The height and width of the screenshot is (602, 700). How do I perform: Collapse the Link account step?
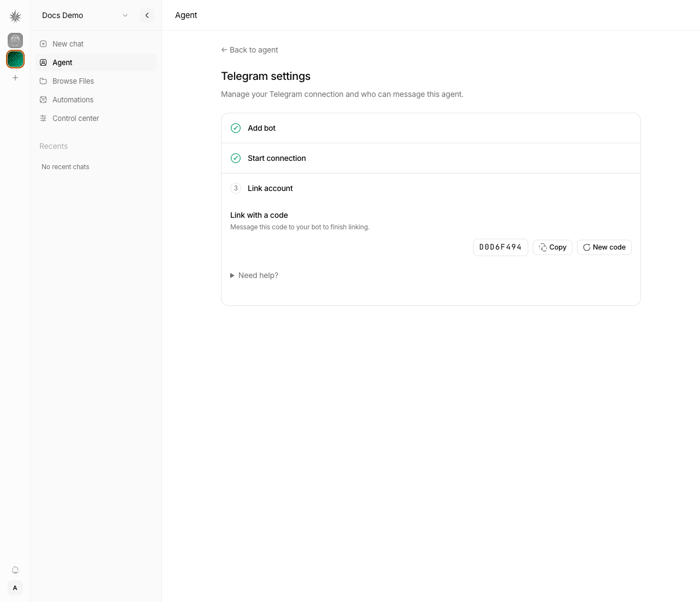coord(431,188)
